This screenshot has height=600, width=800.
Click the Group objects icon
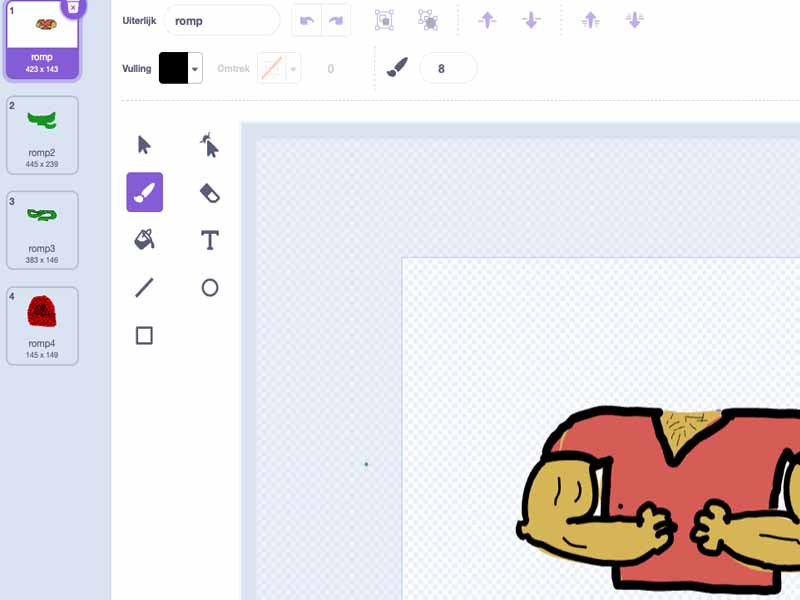click(x=384, y=20)
